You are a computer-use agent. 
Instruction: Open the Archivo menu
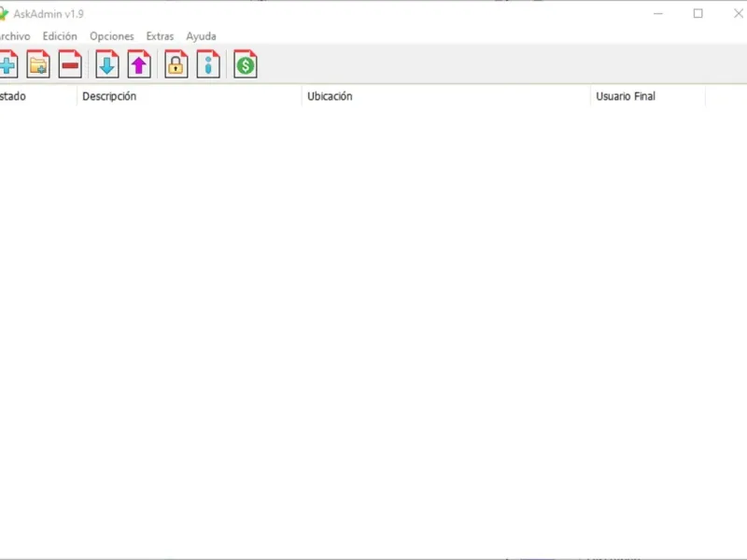coord(15,36)
